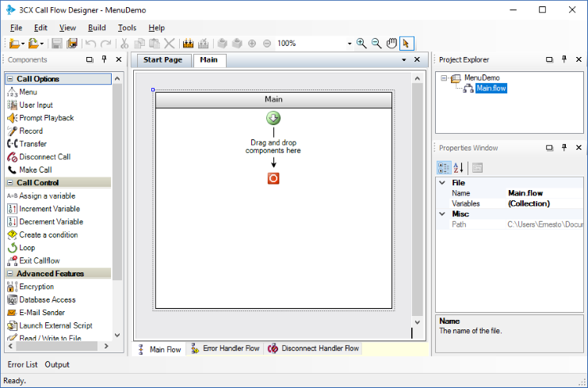Select the Transfer component

pos(27,143)
